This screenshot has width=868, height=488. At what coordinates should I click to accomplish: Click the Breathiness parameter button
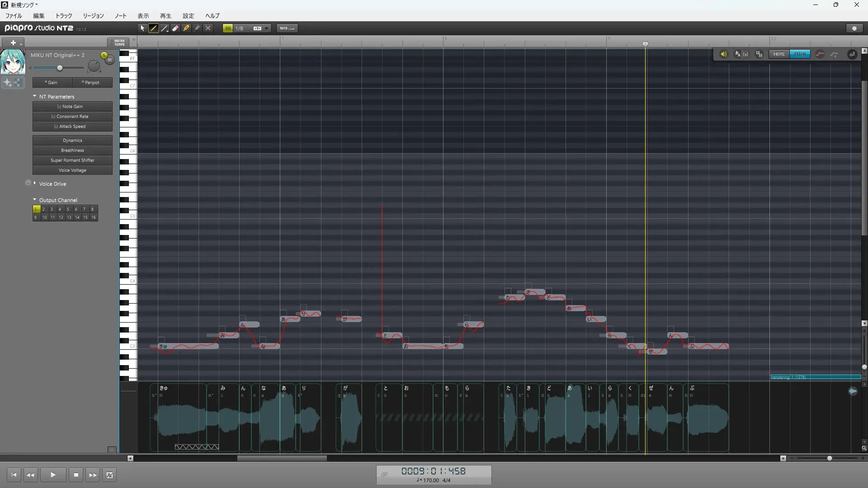pyautogui.click(x=72, y=150)
